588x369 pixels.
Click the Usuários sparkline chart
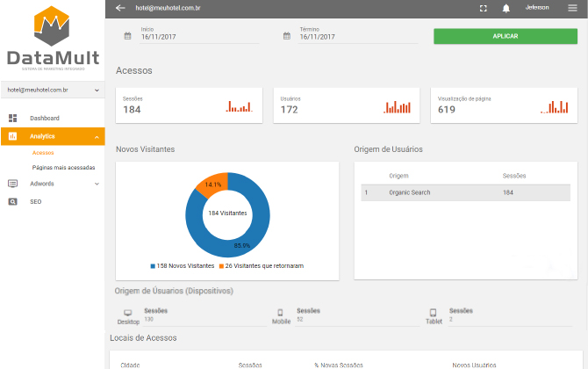click(398, 107)
